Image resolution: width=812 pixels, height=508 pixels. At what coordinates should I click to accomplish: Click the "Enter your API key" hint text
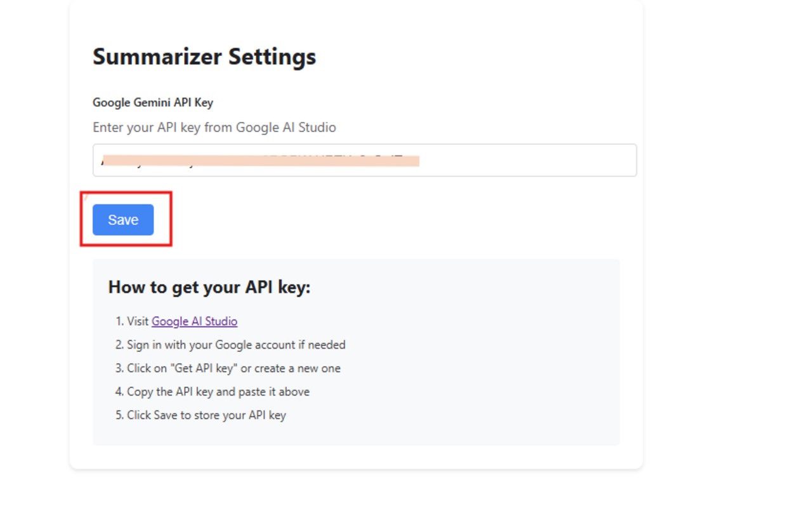pyautogui.click(x=214, y=127)
